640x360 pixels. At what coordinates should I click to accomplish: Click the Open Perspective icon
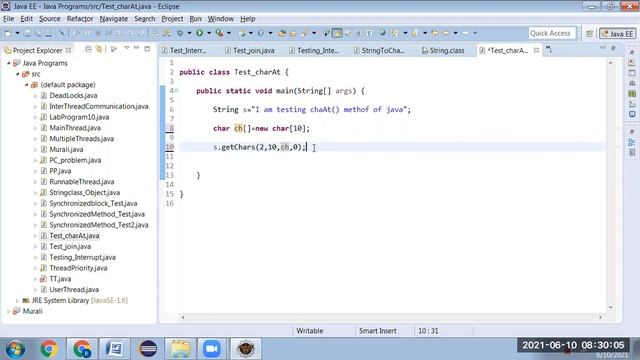[589, 34]
